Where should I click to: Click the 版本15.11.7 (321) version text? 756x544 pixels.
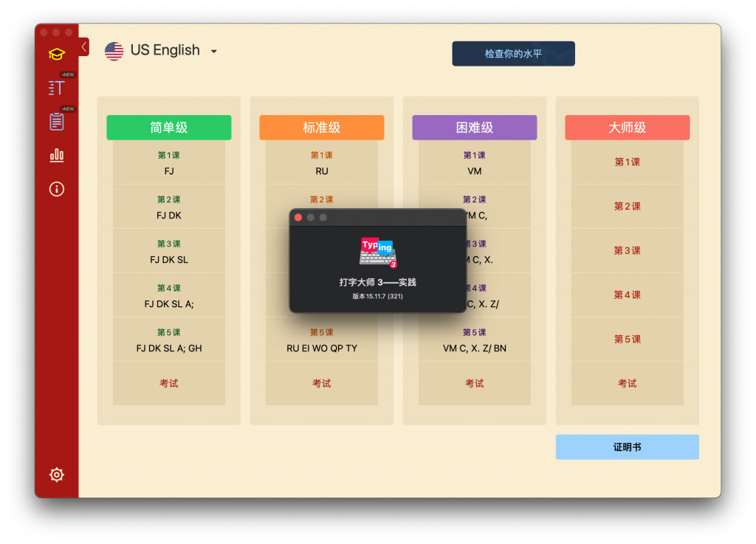click(377, 296)
